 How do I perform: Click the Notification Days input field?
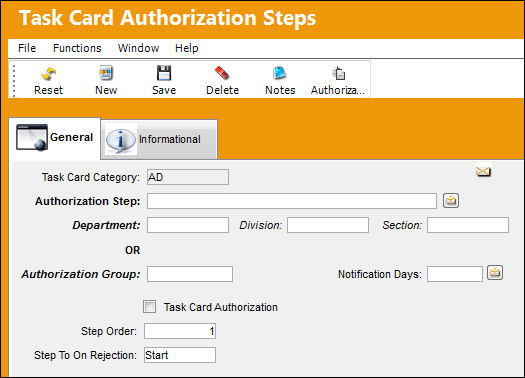pos(455,274)
